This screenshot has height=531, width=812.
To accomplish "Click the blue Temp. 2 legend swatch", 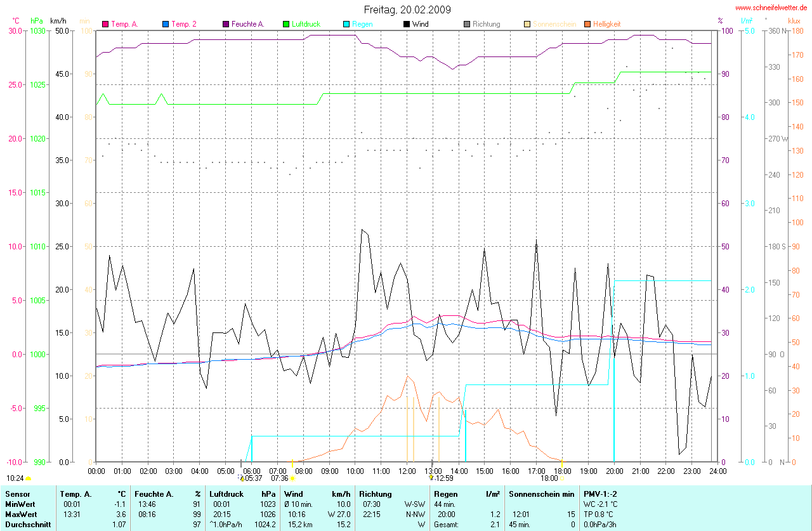I will click(x=166, y=24).
